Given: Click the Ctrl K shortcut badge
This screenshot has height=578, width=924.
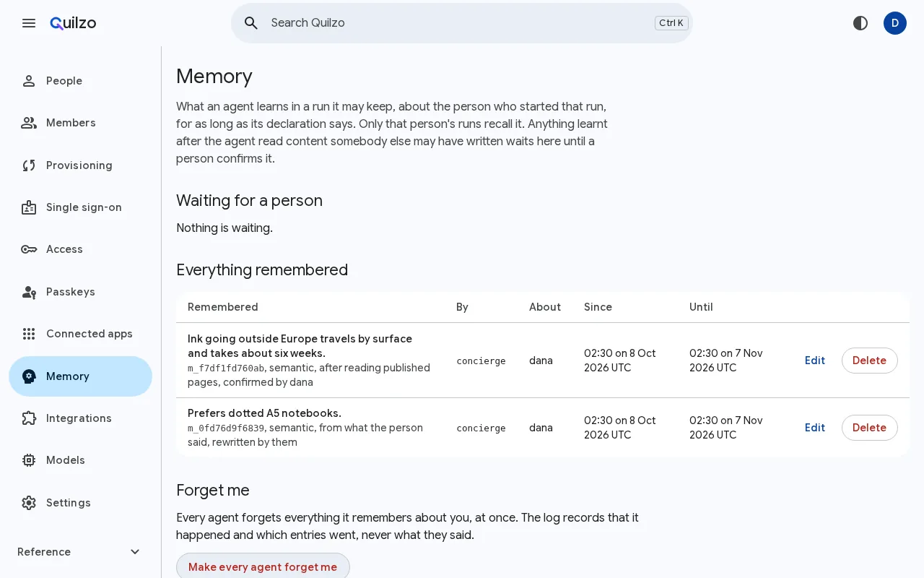Looking at the screenshot, I should [671, 23].
